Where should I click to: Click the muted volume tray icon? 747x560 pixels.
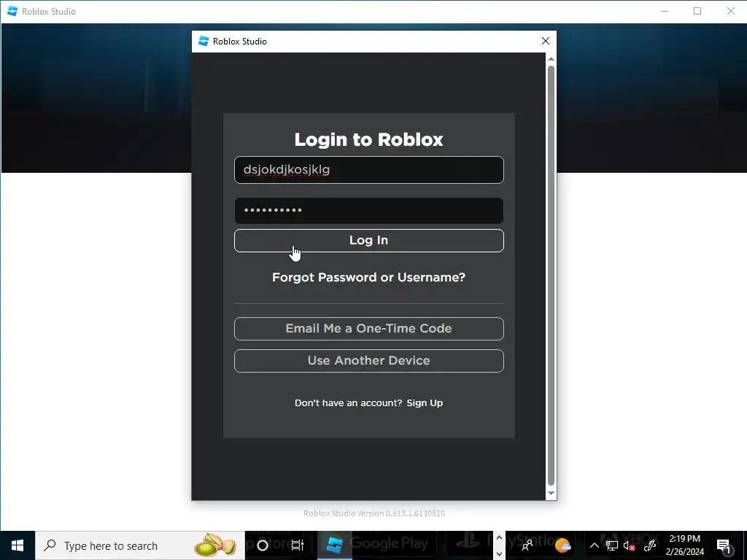(x=630, y=545)
